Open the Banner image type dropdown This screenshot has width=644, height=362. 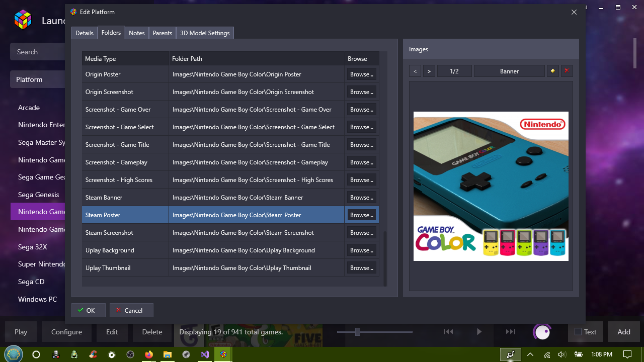(509, 71)
